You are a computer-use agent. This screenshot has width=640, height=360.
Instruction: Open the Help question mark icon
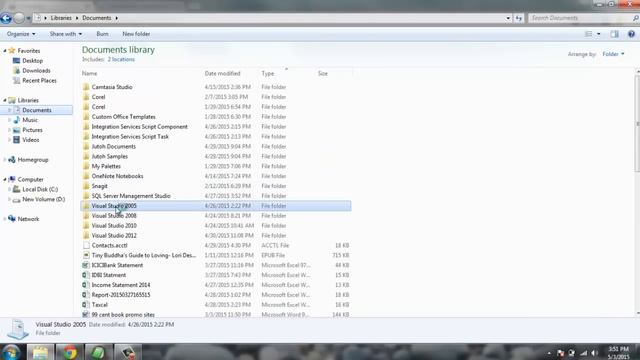pos(631,34)
